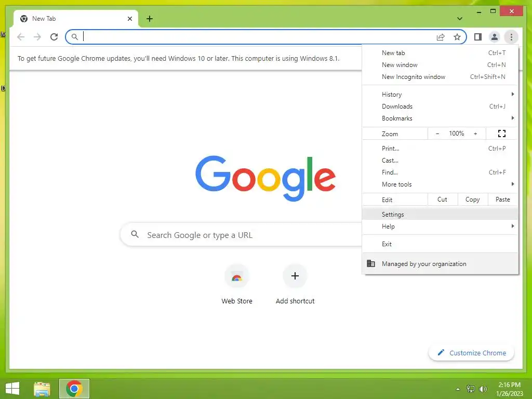Screen dimensions: 532x399
Task: Open a New Incognito window
Action: (441, 77)
